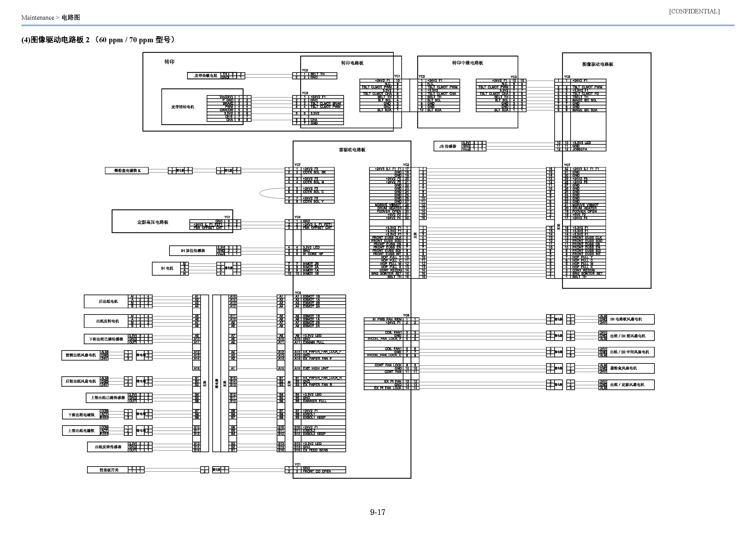756x535 pixels.
Task: Click the CONT FAN LOCK signal name
Action: [388, 365]
